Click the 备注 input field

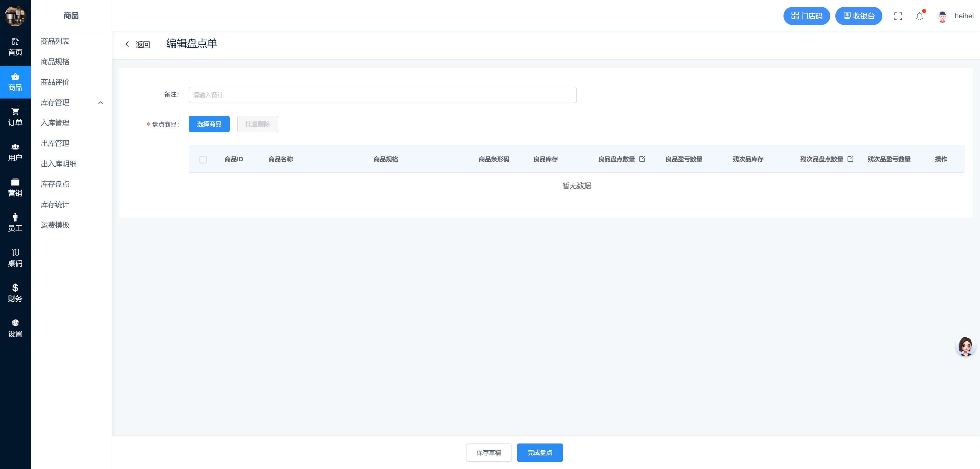[x=382, y=95]
